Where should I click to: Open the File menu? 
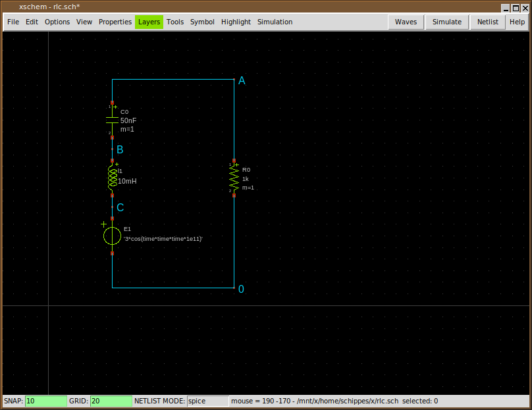tap(13, 22)
